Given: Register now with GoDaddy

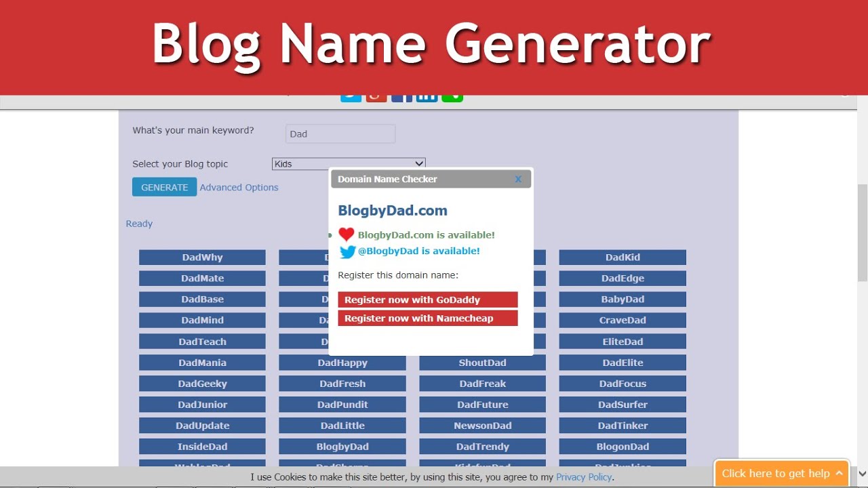Looking at the screenshot, I should (428, 300).
